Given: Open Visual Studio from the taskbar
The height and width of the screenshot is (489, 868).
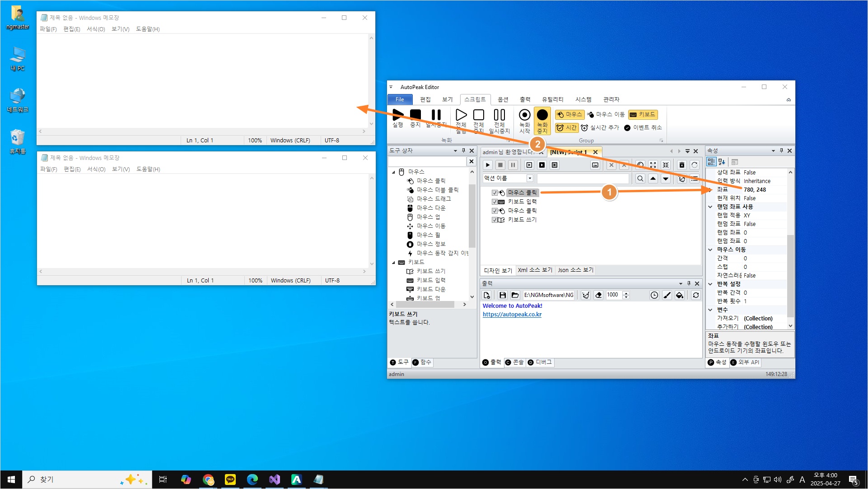Looking at the screenshot, I should coord(275,480).
